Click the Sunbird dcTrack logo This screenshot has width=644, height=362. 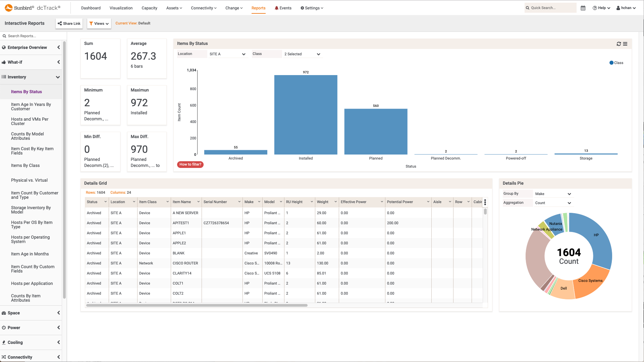click(x=32, y=7)
